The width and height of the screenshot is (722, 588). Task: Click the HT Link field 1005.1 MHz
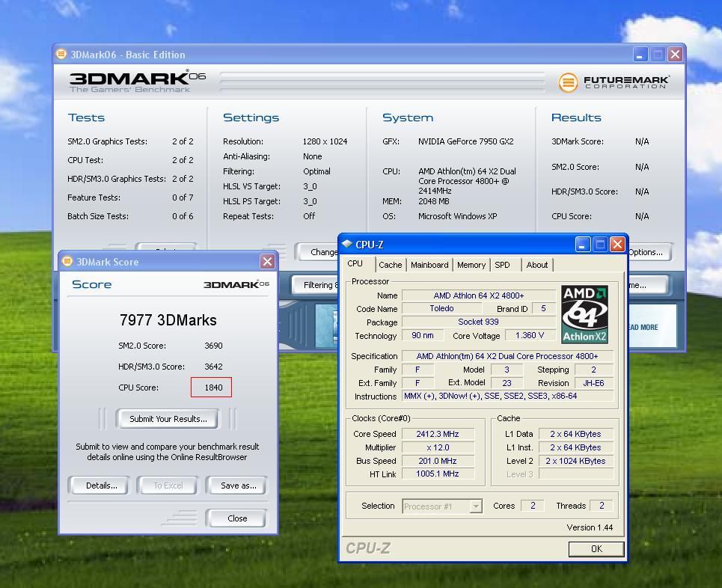tap(438, 474)
